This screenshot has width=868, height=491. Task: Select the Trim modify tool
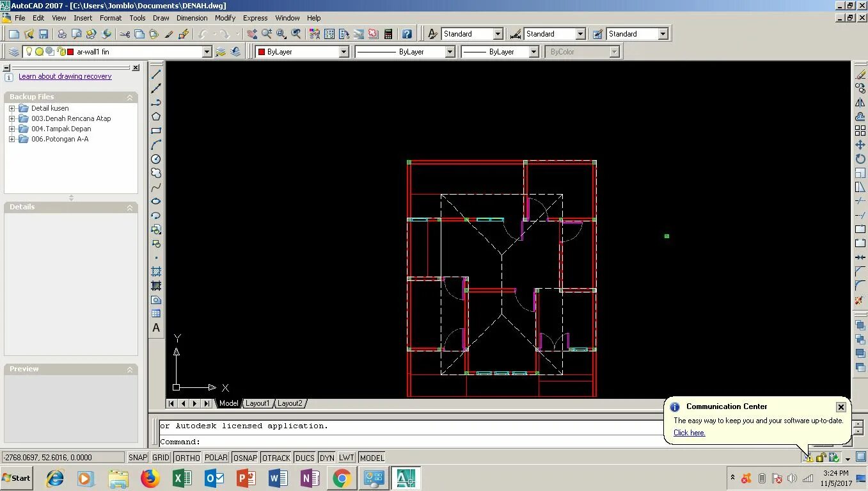pos(860,201)
